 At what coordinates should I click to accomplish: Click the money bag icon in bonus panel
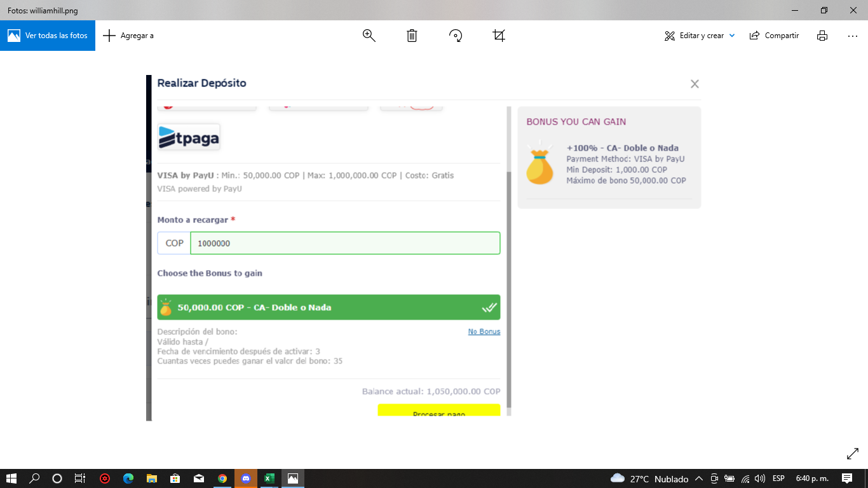[x=540, y=163]
